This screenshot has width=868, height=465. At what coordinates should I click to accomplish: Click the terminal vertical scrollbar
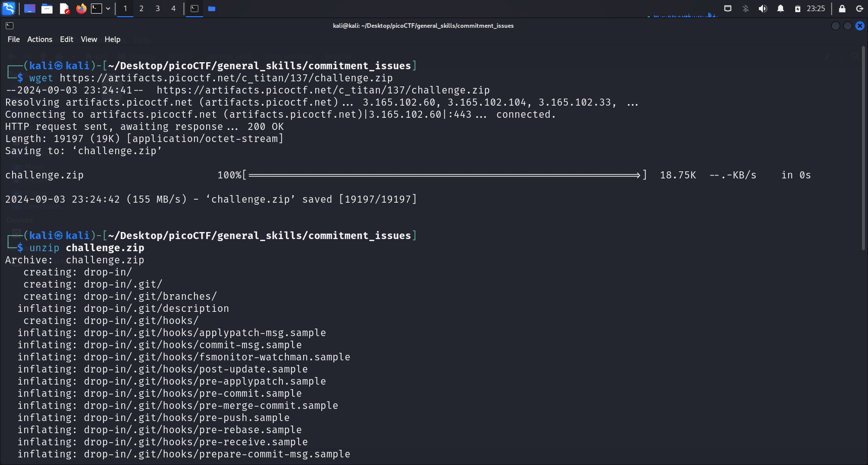[x=863, y=152]
